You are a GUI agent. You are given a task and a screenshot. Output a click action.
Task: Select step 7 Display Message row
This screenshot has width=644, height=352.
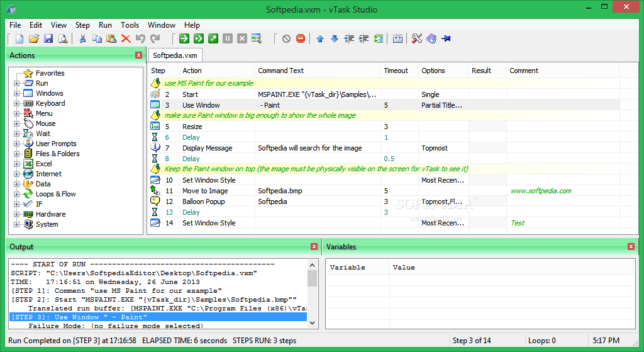(x=384, y=148)
